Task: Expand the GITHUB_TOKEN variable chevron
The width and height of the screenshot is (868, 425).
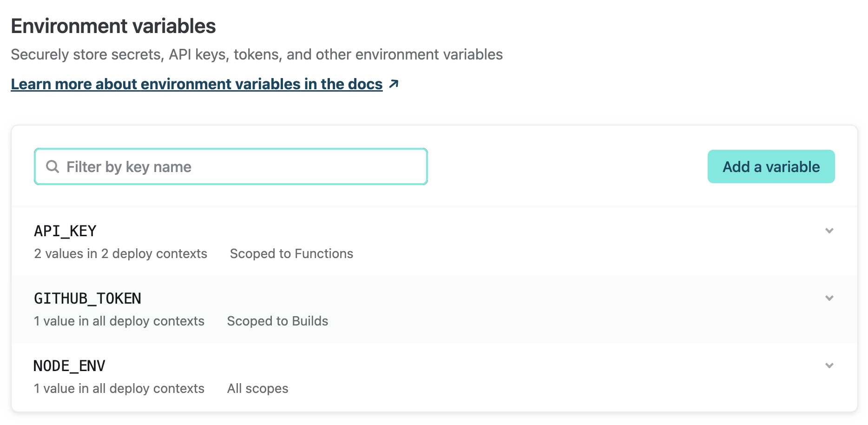Action: (x=829, y=298)
